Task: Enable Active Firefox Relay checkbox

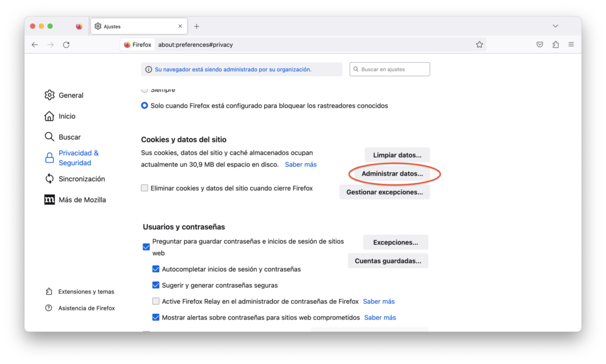Action: (x=156, y=301)
